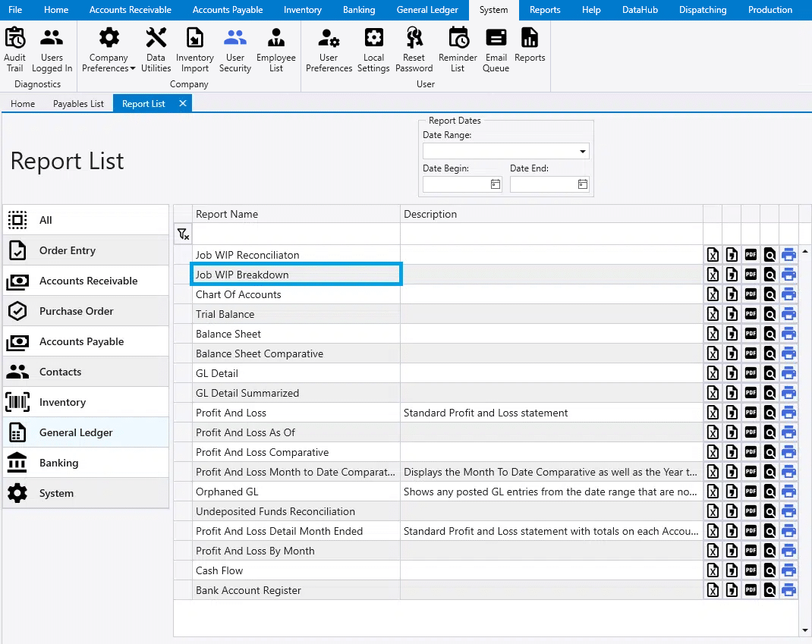
Task: Preview the Orphaned GL report
Action: click(770, 492)
